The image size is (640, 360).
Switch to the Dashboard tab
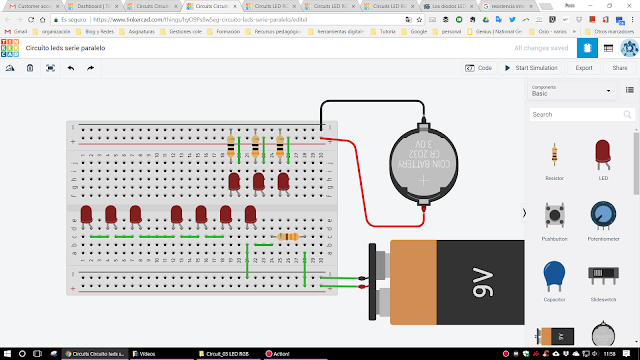(x=93, y=6)
